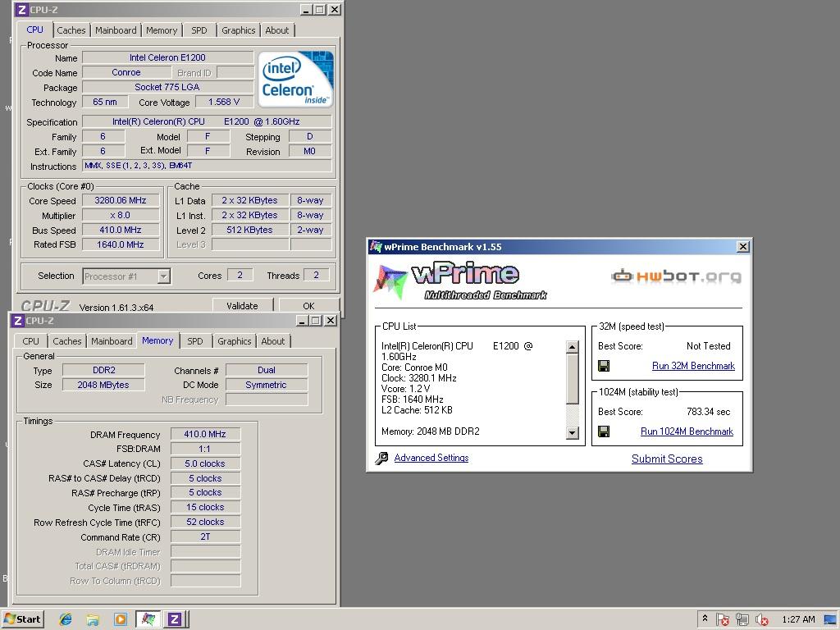Click the security alert tray icon
Screen dimensions: 840x630
pyautogui.click(x=722, y=620)
